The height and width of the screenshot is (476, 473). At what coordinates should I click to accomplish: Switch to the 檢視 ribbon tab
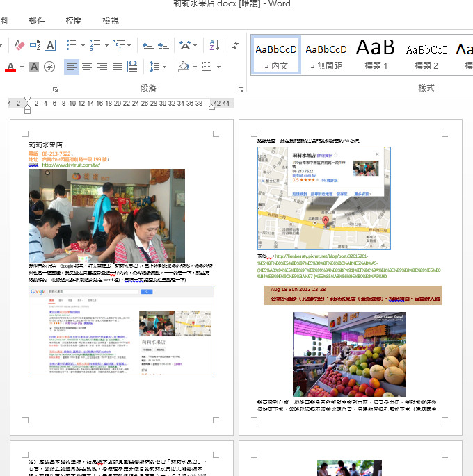110,21
